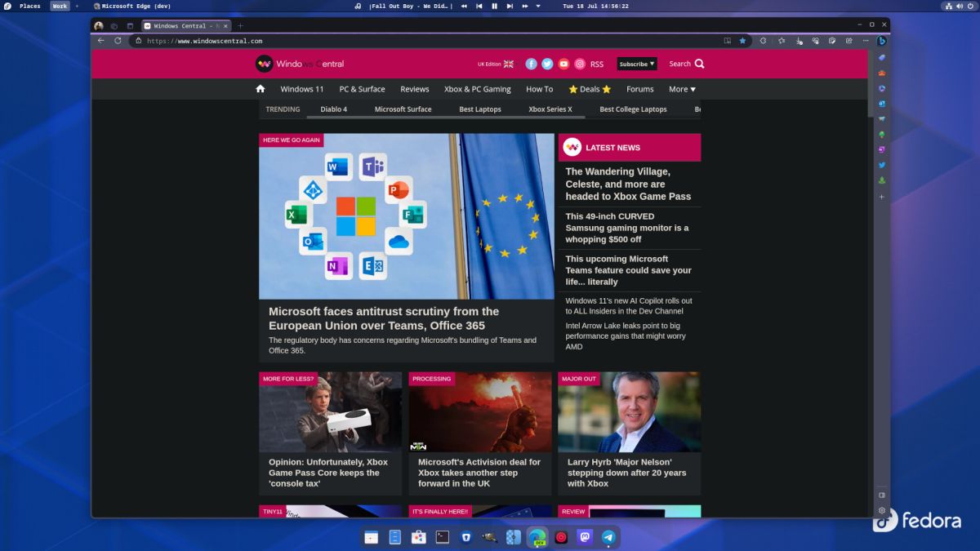
Task: Select the Windows Central browser tab
Action: [x=185, y=26]
